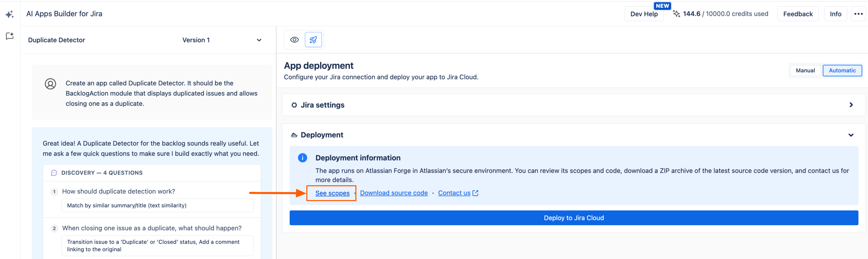Click Download source code link

click(394, 193)
